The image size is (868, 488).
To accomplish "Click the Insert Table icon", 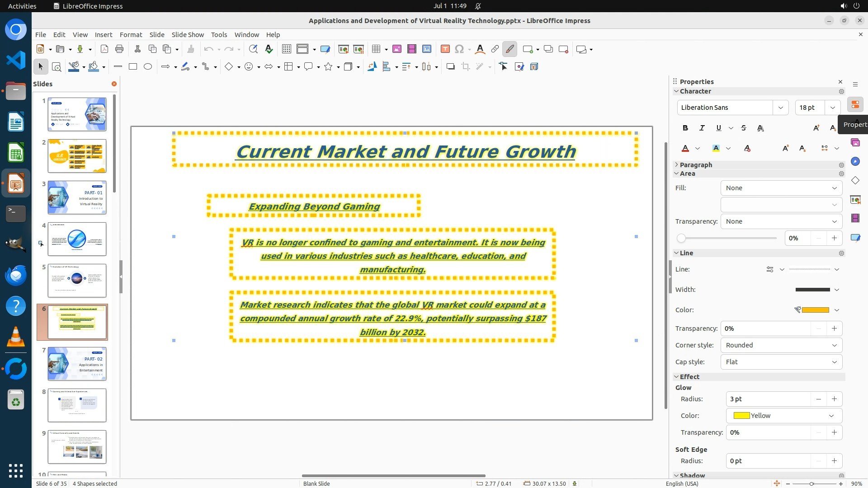I will [376, 49].
